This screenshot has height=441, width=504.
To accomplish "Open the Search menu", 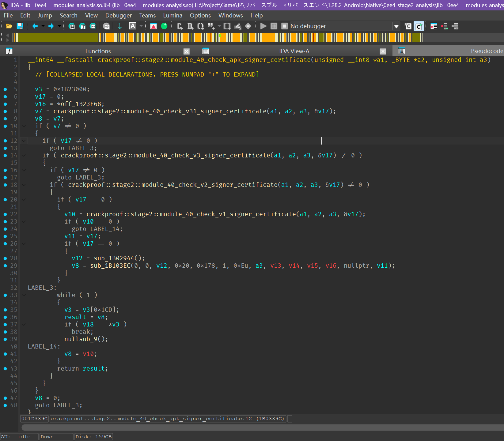I will 68,15.
